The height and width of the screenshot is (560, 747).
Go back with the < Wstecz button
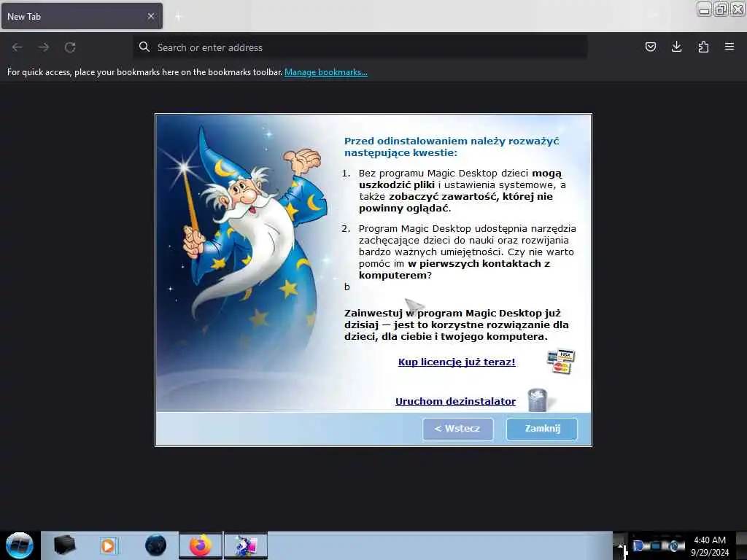pos(458,429)
